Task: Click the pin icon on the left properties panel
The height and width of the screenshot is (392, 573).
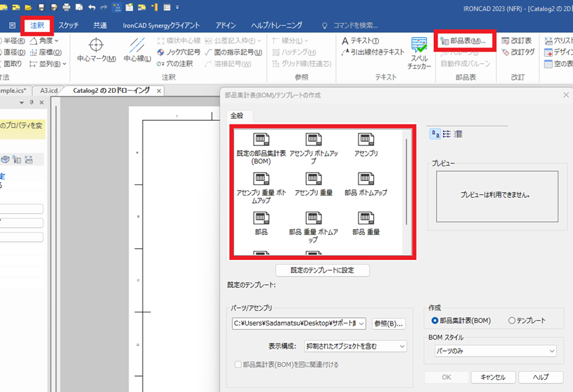Action: click(x=31, y=103)
